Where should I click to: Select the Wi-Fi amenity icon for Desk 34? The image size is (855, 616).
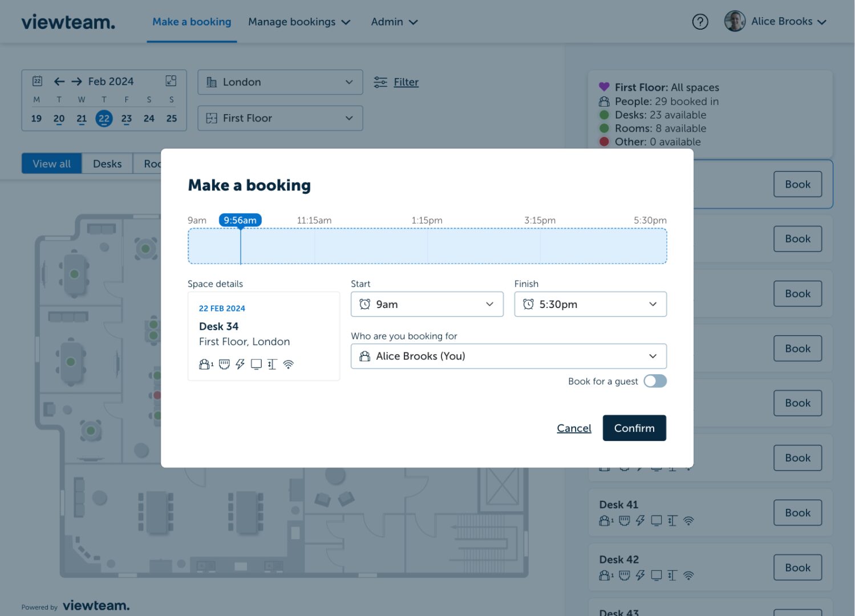pyautogui.click(x=288, y=364)
